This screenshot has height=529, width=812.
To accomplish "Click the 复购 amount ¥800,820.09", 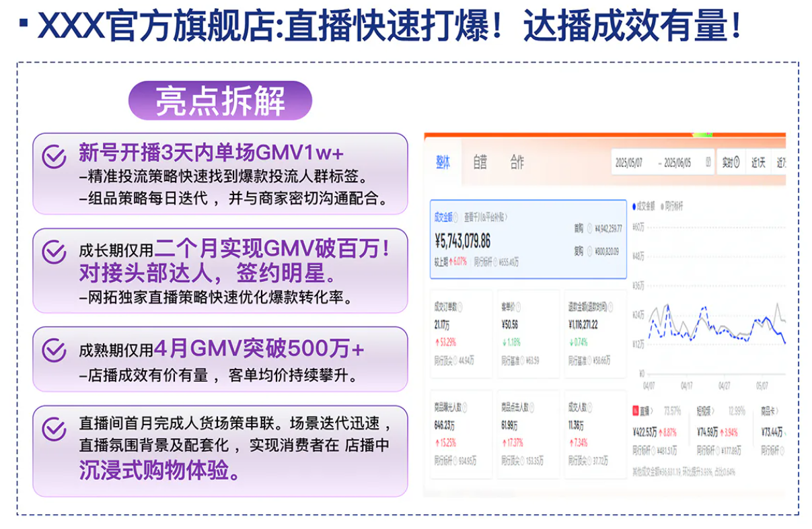I will click(x=607, y=251).
